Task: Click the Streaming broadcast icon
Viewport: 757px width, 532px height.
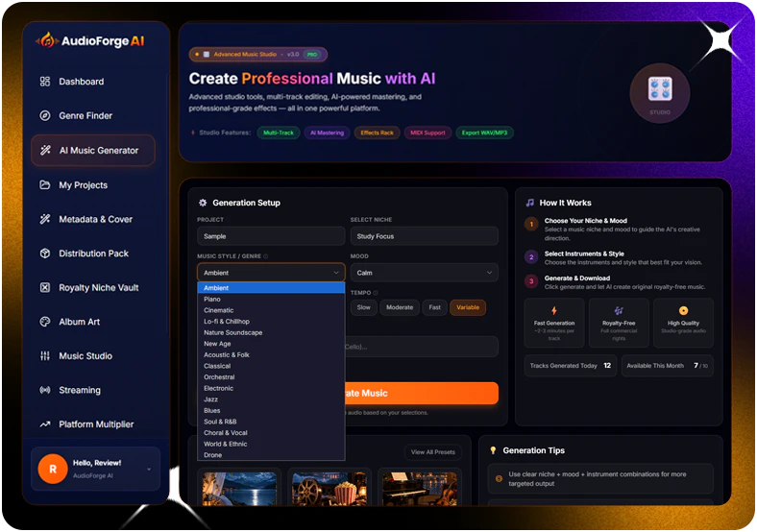Action: (45, 390)
